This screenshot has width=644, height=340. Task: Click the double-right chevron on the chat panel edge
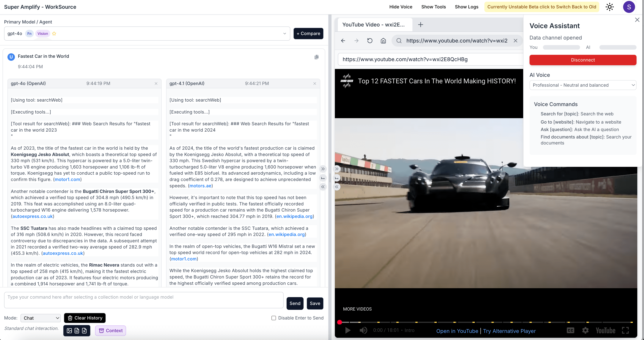click(x=323, y=169)
